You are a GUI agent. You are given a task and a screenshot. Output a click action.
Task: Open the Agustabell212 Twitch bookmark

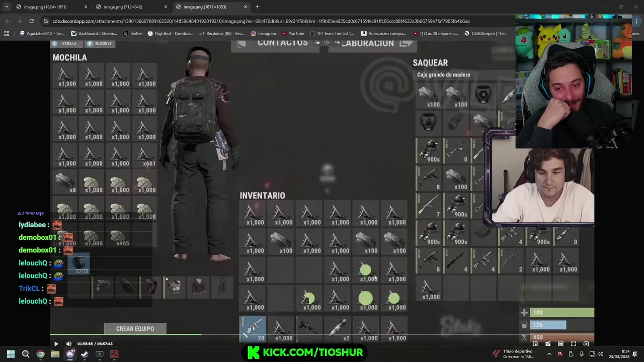43,34
